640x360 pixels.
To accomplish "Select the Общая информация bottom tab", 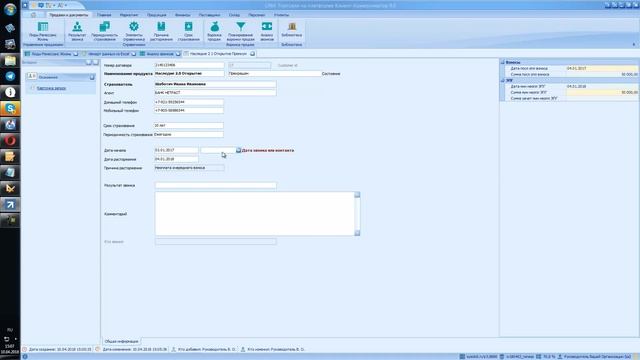I will pos(121,341).
